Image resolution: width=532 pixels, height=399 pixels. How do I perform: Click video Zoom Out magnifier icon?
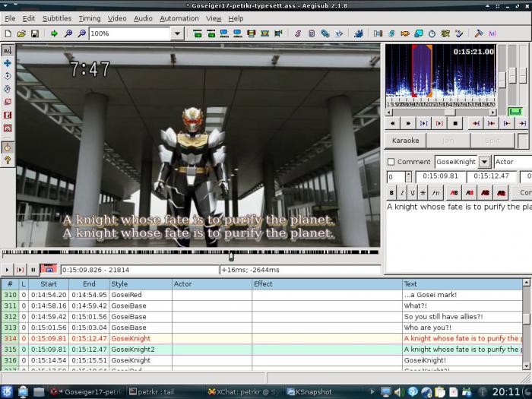[x=82, y=33]
